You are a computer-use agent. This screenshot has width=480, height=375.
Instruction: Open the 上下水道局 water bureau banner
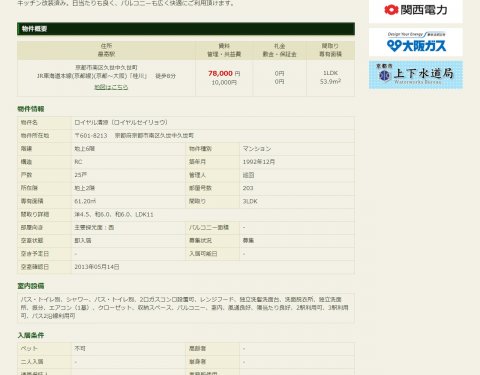(415, 75)
